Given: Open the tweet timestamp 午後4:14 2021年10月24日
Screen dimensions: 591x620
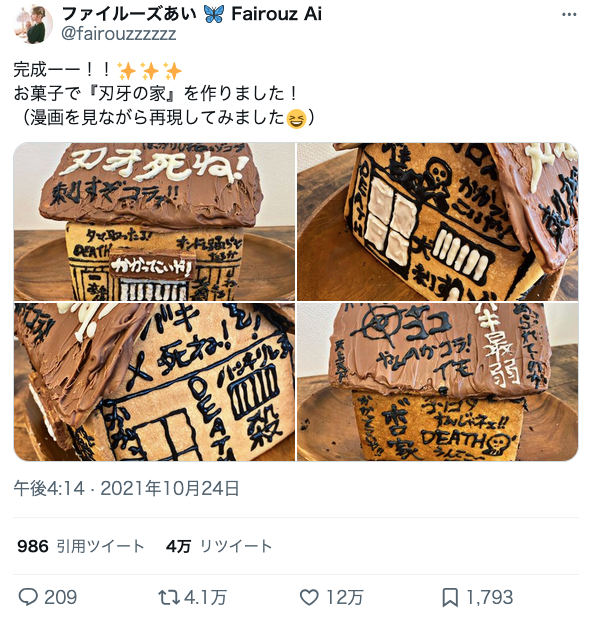Looking at the screenshot, I should coord(126,488).
